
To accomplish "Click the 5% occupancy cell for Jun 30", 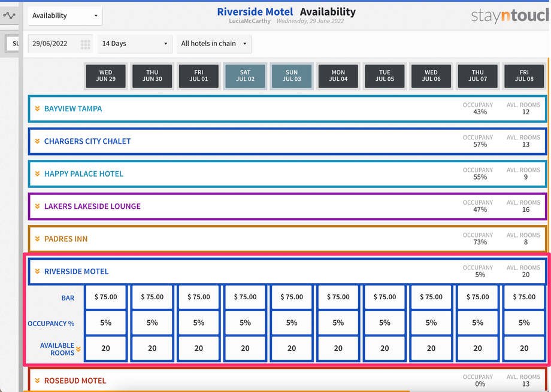I will point(152,323).
